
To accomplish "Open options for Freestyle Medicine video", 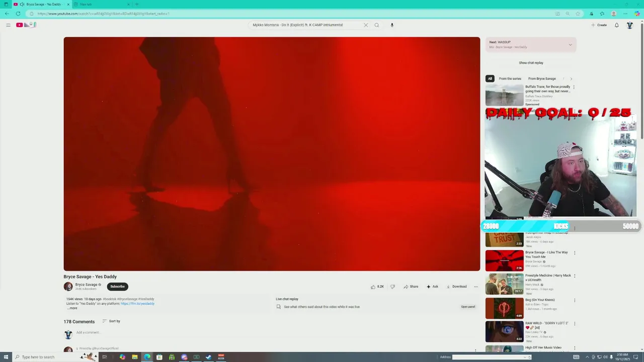I will 575,276.
